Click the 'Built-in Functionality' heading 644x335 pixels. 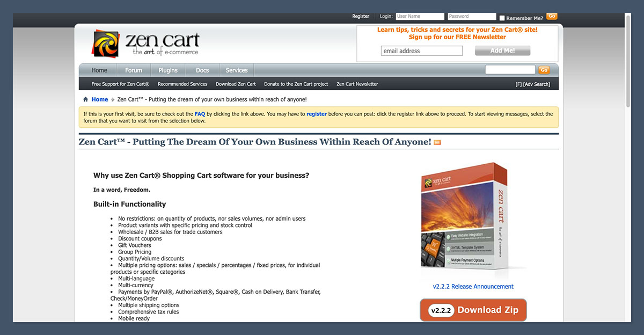pos(130,204)
